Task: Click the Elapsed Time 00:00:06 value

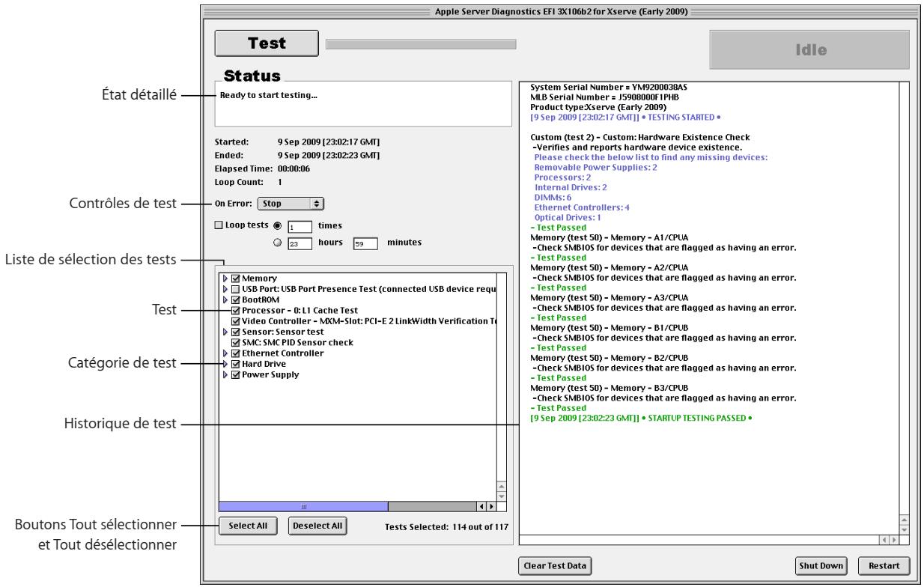Action: coord(293,168)
